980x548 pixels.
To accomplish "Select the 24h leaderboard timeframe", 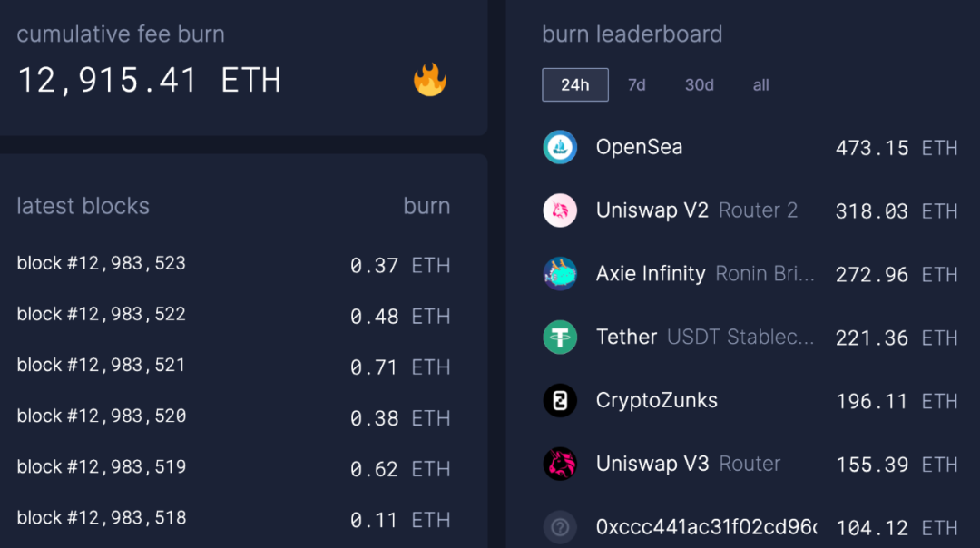I will (575, 85).
